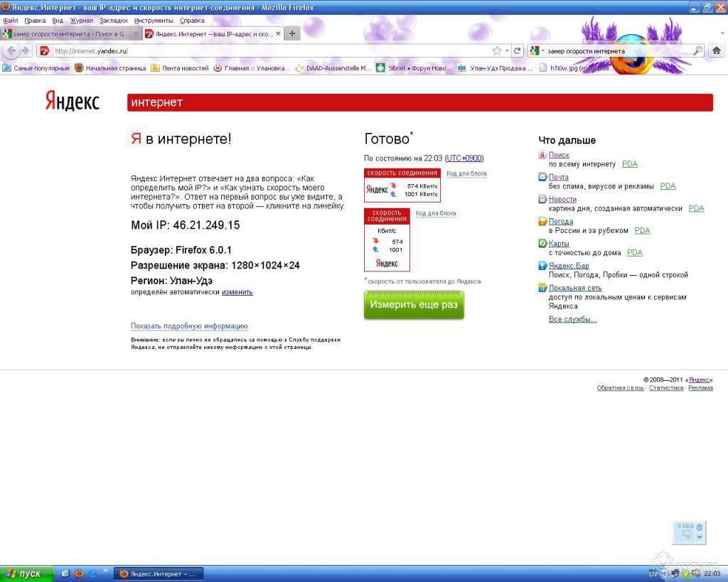The width and height of the screenshot is (728, 582).
Task: Open the bookmark star history dropdown arrow
Action: coord(507,50)
